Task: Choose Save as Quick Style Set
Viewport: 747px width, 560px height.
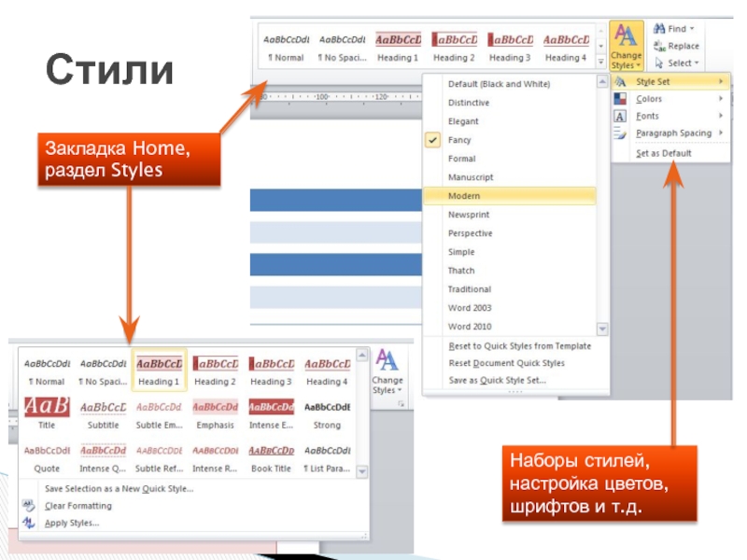Action: pos(497,380)
